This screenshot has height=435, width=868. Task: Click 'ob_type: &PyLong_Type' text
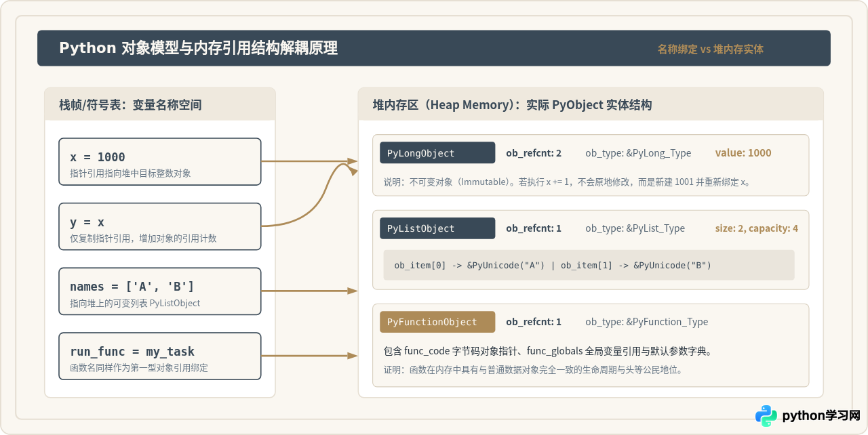638,153
